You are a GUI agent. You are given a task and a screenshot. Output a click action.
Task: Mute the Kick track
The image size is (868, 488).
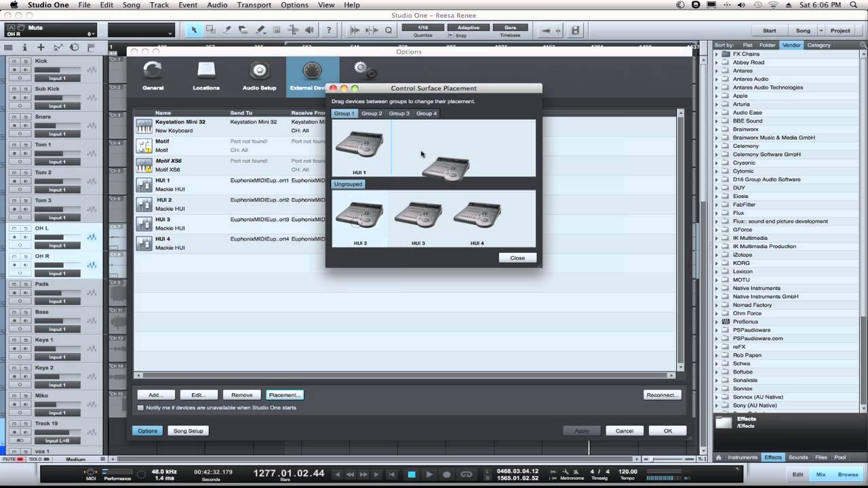(x=14, y=61)
